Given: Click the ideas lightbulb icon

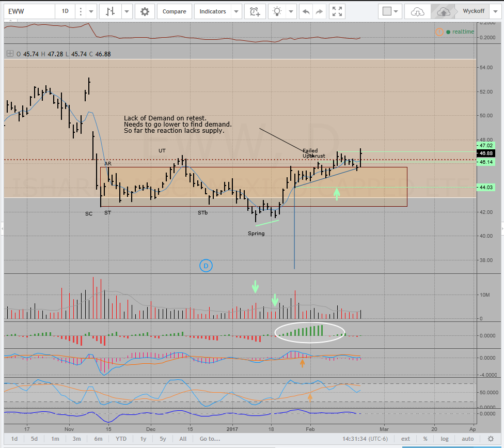Looking at the screenshot, I should click(278, 11).
